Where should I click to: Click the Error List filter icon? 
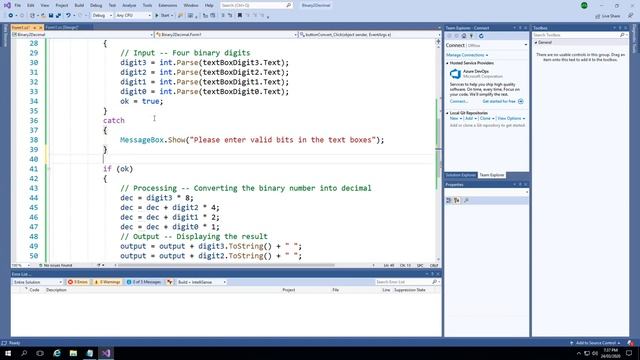click(x=169, y=282)
